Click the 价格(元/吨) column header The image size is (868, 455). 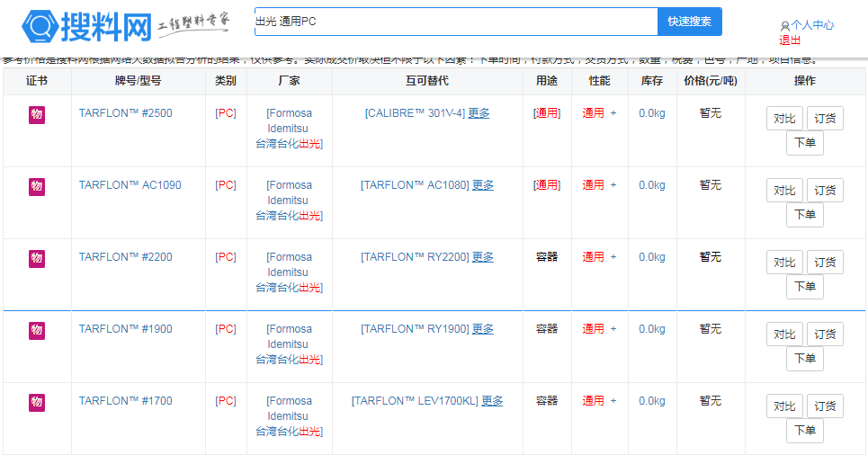pyautogui.click(x=710, y=81)
